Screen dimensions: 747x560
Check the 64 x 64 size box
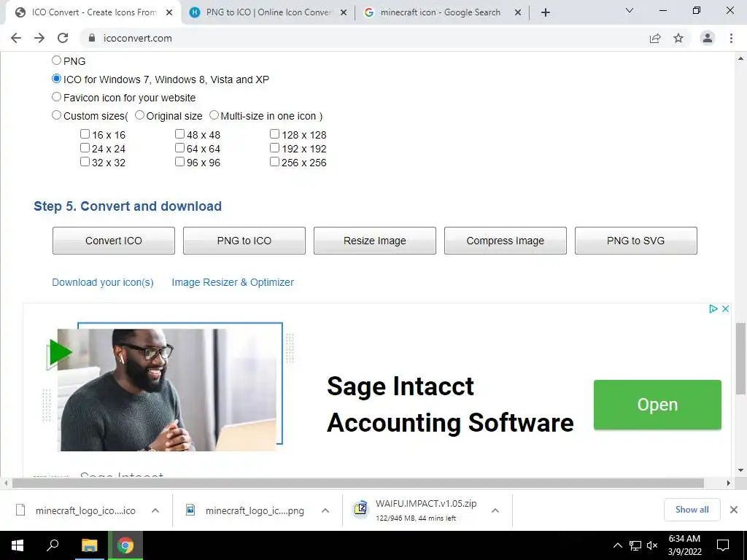(x=179, y=147)
